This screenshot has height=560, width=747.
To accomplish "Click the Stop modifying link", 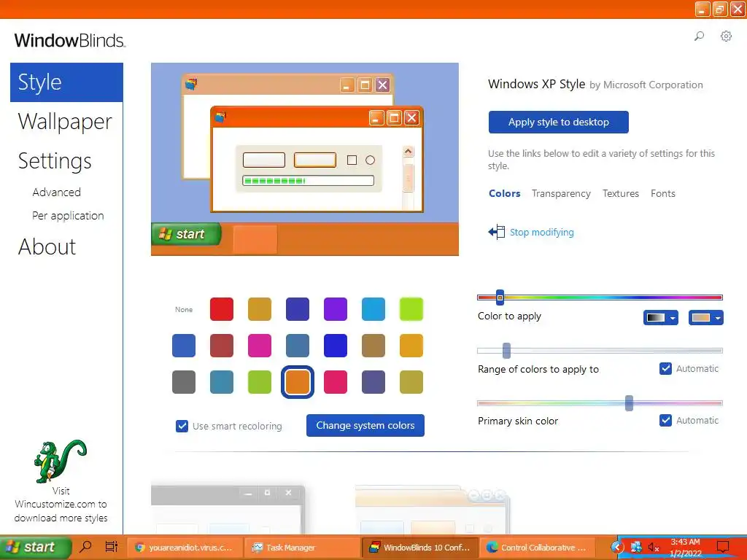I will (542, 233).
